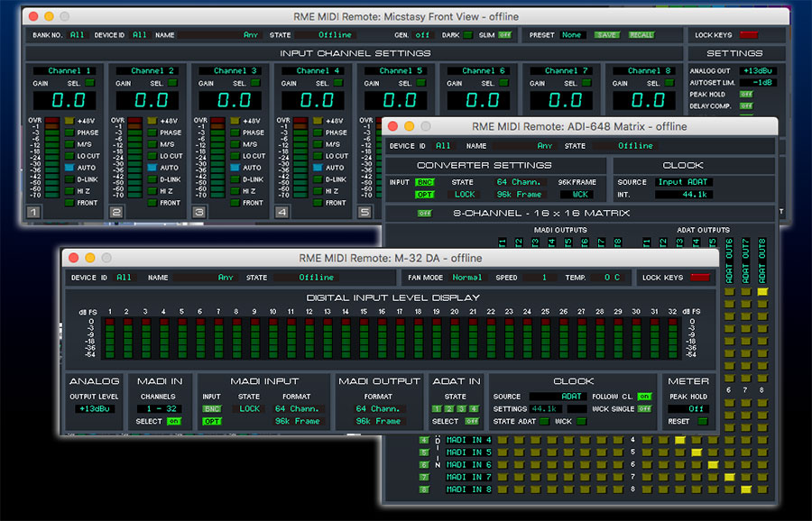The height and width of the screenshot is (521, 812).
Task: Select the MADI IN 5 row number button
Action: click(x=424, y=452)
